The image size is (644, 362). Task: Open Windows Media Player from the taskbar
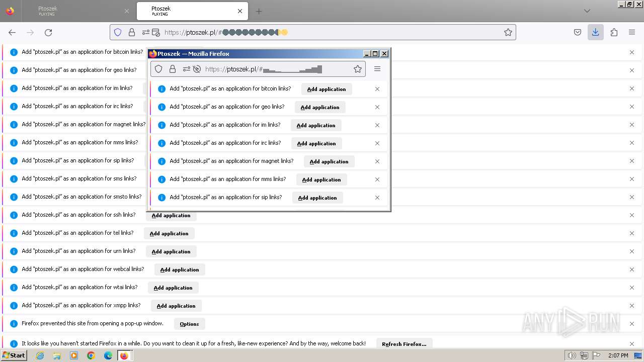(74, 355)
